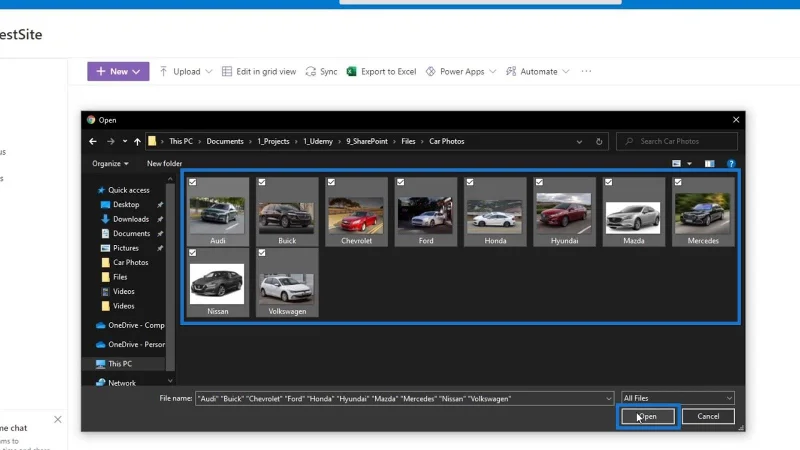Uncheck the Chevrolet file checkbox
This screenshot has height=450, width=800.
(331, 182)
